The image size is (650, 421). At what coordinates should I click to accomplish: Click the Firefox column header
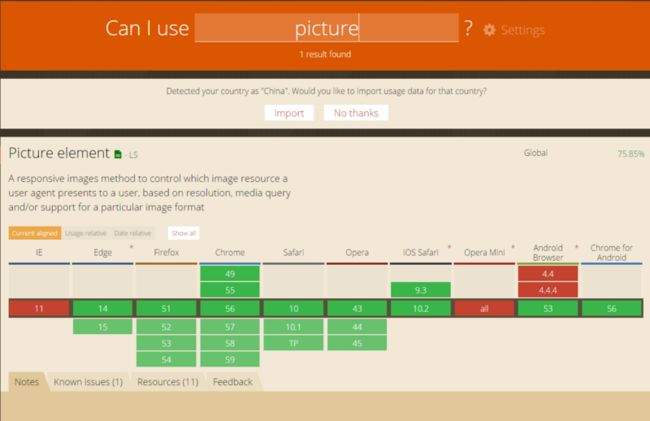(x=166, y=252)
